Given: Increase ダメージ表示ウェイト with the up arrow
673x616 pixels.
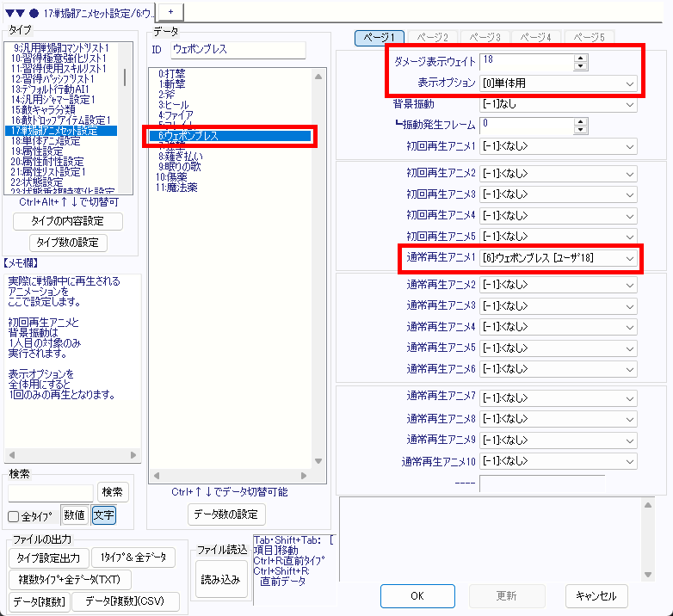Looking at the screenshot, I should tap(581, 58).
